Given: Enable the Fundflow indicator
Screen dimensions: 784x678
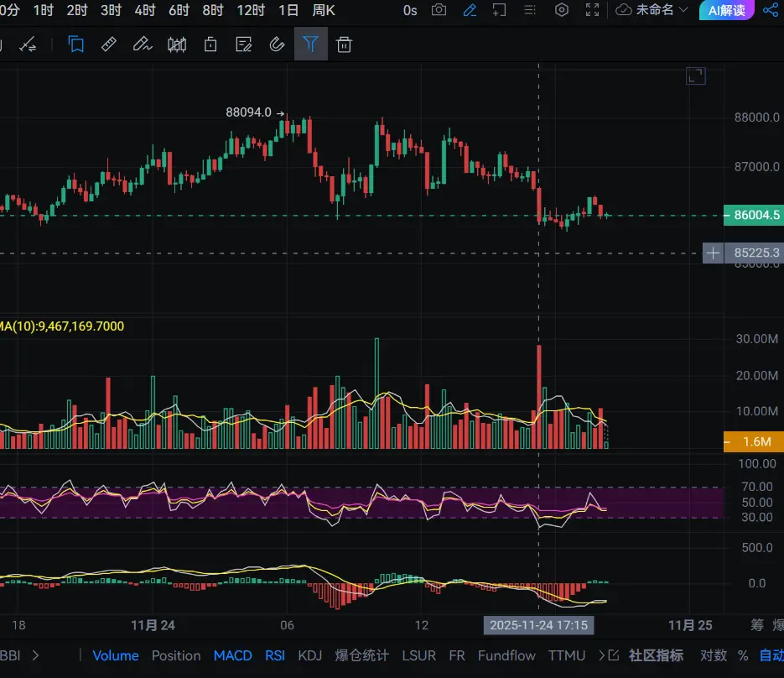Looking at the screenshot, I should [506, 655].
